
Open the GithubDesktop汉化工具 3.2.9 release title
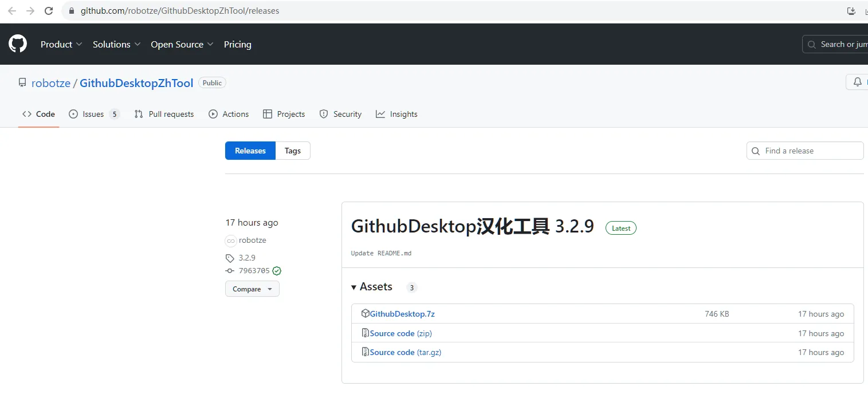(x=473, y=226)
